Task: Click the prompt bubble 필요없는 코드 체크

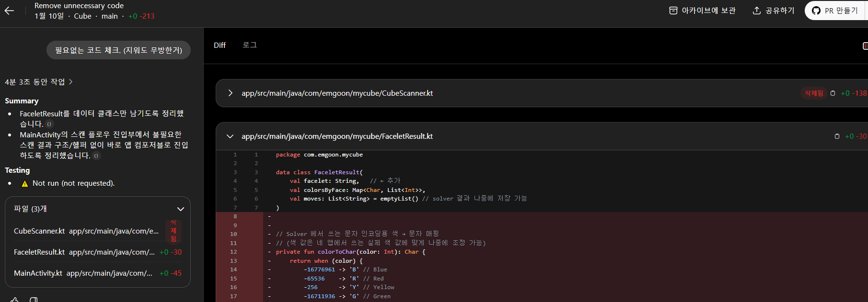Action: click(x=118, y=50)
